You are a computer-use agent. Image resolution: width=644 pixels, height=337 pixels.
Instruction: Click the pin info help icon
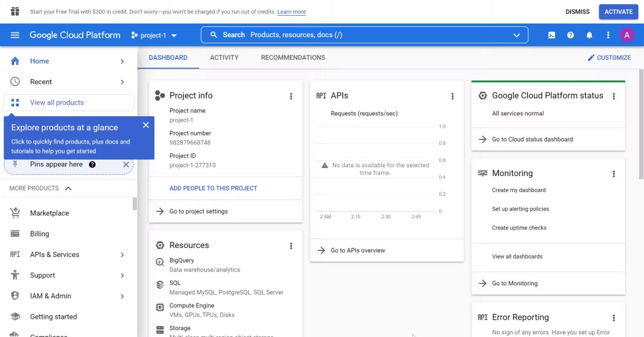92,164
